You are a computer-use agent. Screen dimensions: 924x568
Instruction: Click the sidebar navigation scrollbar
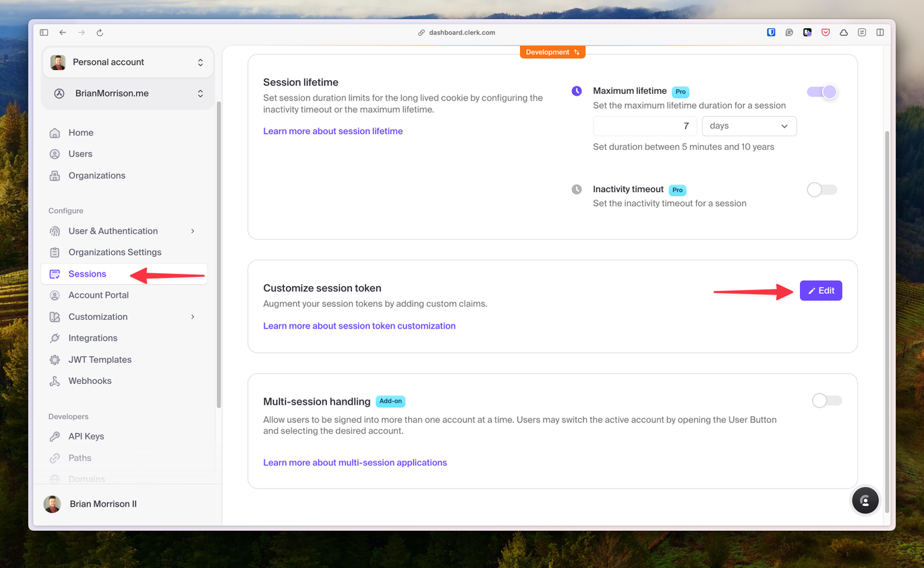click(x=219, y=255)
